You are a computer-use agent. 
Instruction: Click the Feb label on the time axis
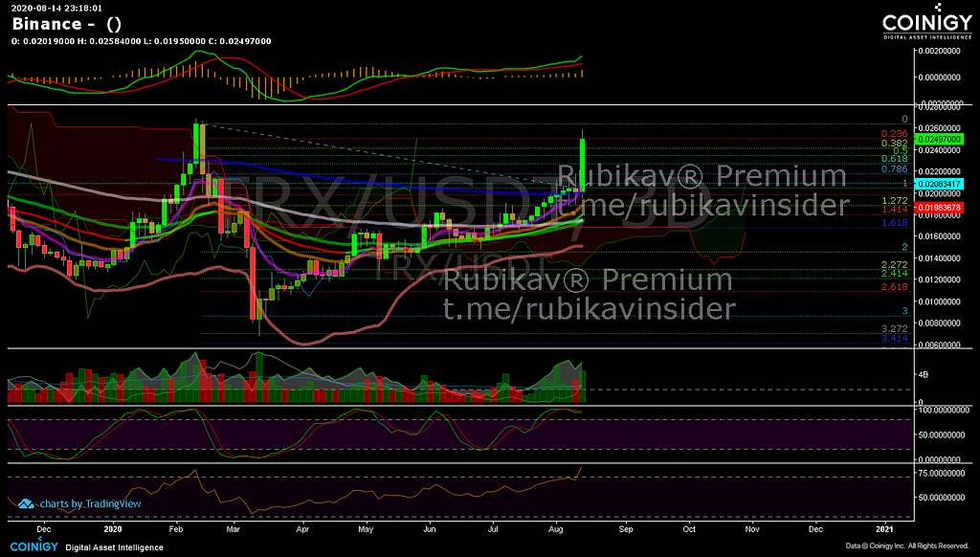point(176,529)
